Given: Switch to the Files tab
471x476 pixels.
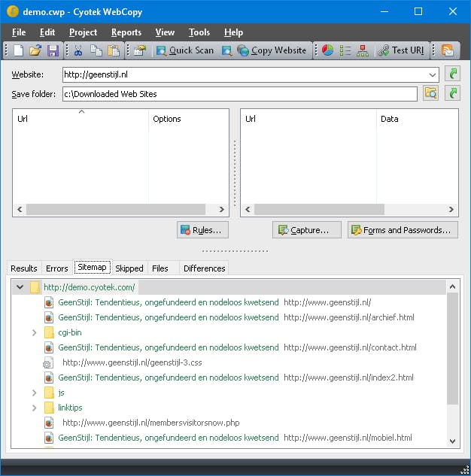Looking at the screenshot, I should (x=160, y=268).
